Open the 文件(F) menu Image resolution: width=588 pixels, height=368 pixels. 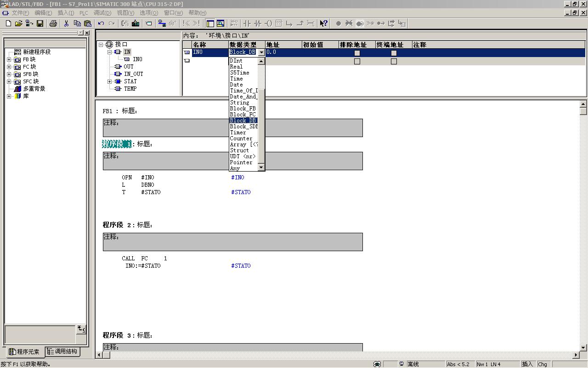(x=20, y=13)
